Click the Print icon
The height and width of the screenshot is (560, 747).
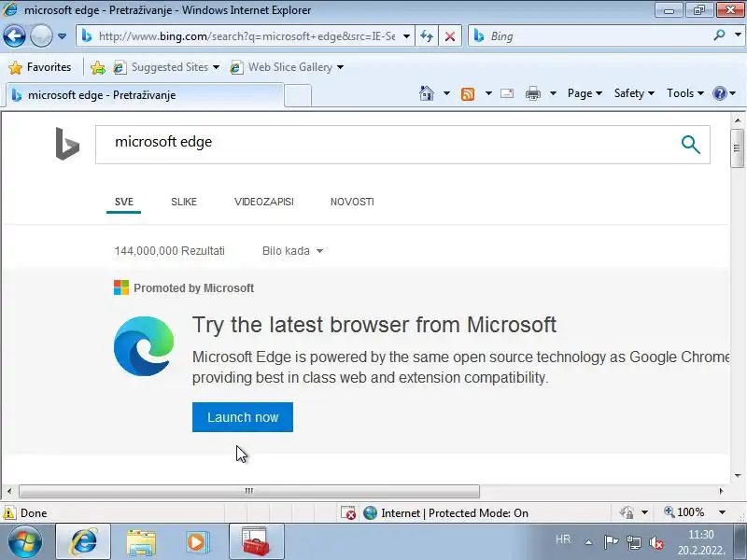532,93
